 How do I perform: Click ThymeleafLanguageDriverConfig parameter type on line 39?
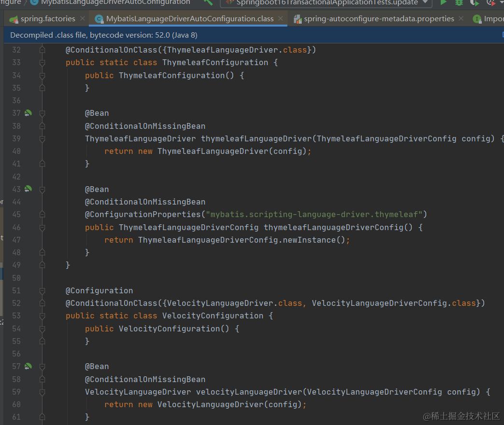pos(386,138)
